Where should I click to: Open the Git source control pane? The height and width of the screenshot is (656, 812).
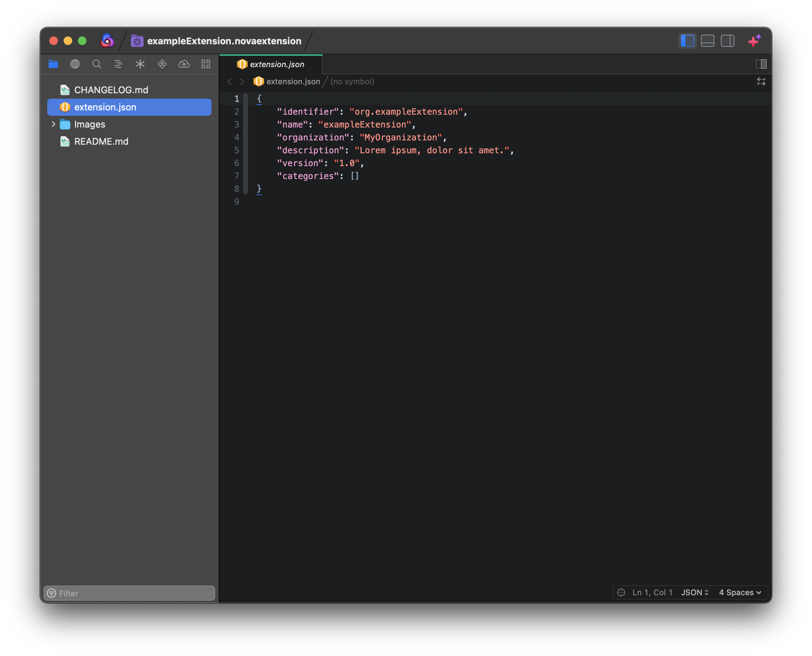tap(162, 64)
